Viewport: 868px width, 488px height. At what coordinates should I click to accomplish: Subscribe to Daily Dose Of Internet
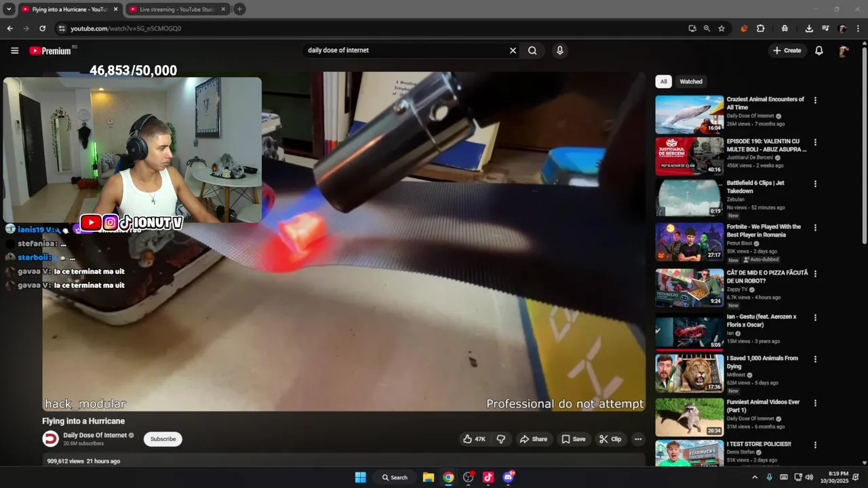(x=163, y=439)
